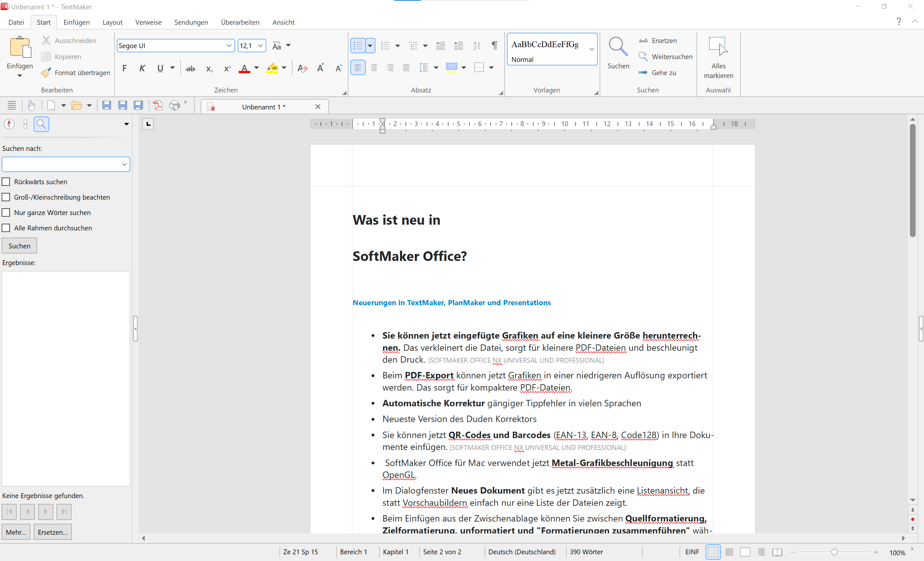Viewport: 924px width, 561px height.
Task: Tick Nur ganze Wörter suchen checkbox
Action: 6,213
